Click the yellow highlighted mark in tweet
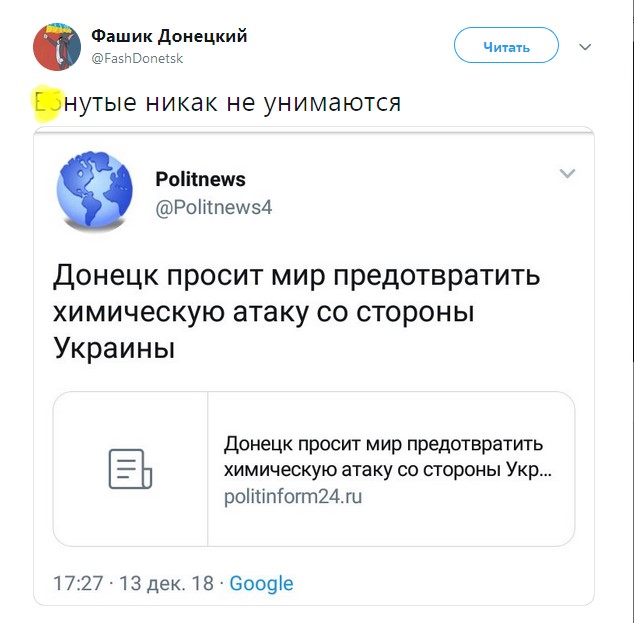The width and height of the screenshot is (634, 623). tap(46, 102)
